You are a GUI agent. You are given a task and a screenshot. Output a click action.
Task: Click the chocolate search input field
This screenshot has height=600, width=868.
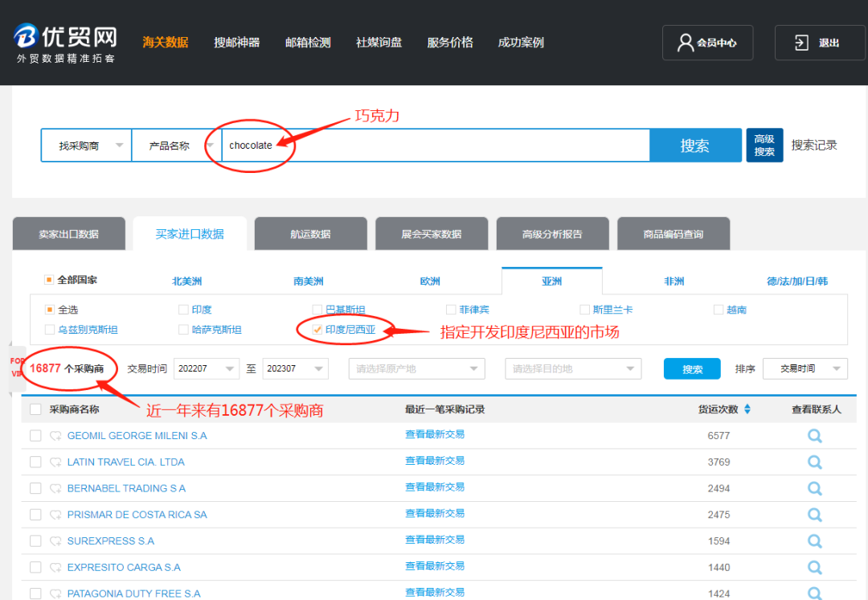point(434,146)
